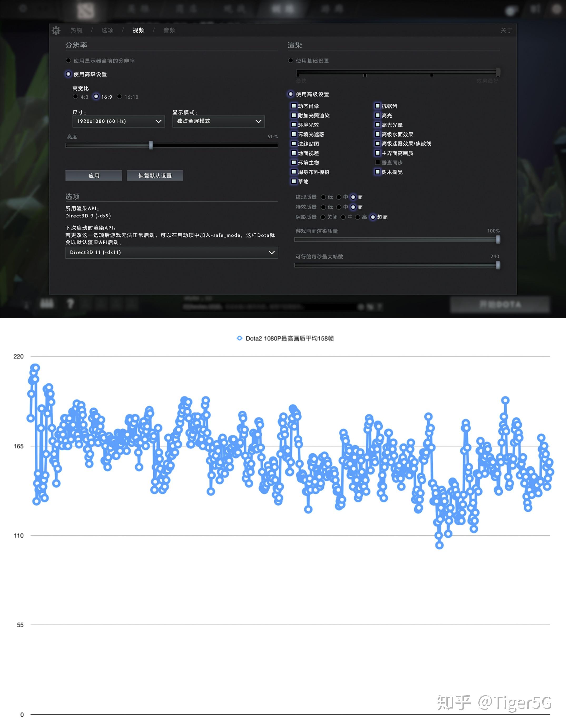Select the 16:10 aspect ratio
This screenshot has width=566, height=728.
[x=119, y=97]
